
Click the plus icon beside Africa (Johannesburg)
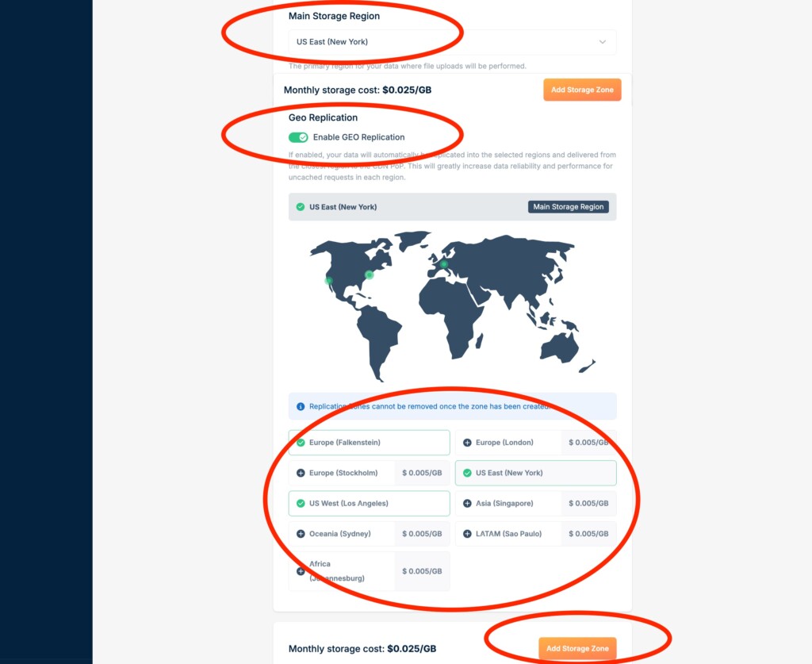click(301, 571)
